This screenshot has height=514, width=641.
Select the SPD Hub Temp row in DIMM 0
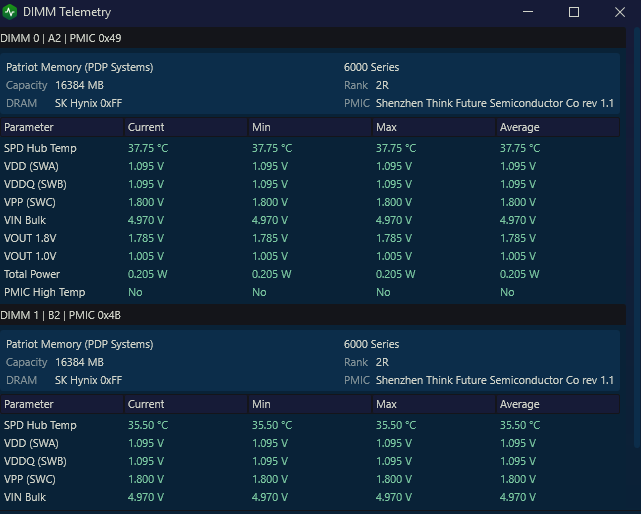pyautogui.click(x=310, y=148)
